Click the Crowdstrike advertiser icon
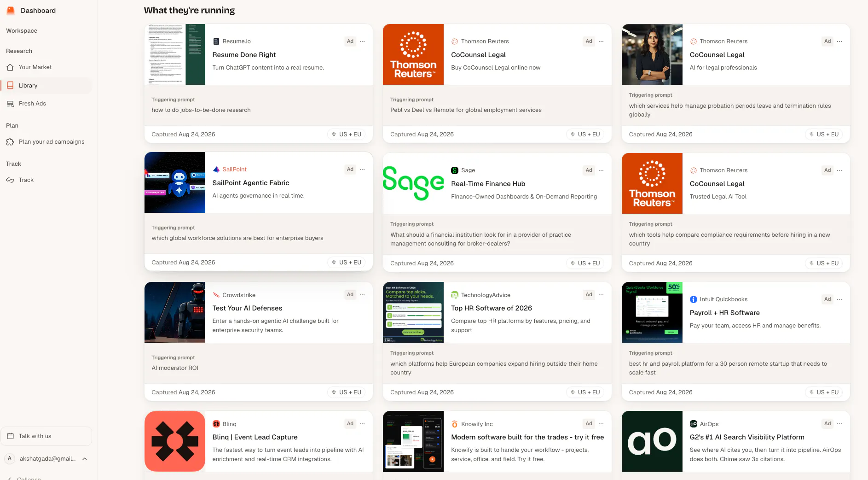The height and width of the screenshot is (480, 868). pyautogui.click(x=216, y=295)
